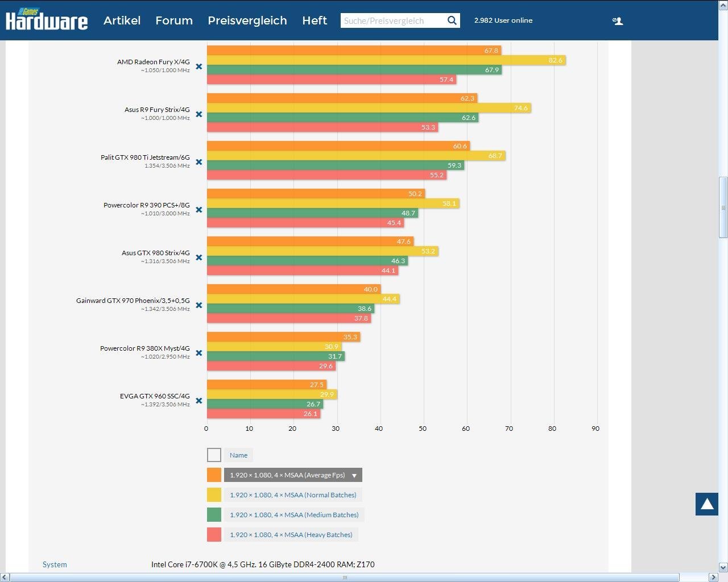
Task: Open the Artikel menu
Action: pos(122,20)
